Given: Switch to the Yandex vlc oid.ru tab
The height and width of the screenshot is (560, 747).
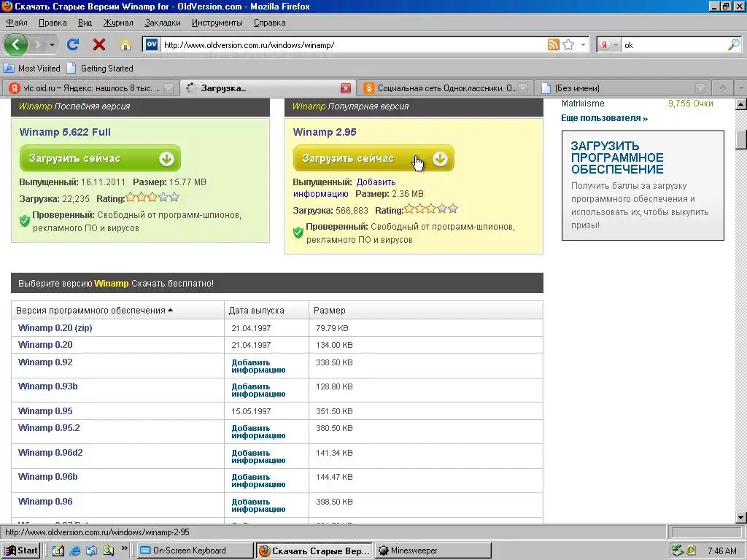Looking at the screenshot, I should click(x=90, y=88).
